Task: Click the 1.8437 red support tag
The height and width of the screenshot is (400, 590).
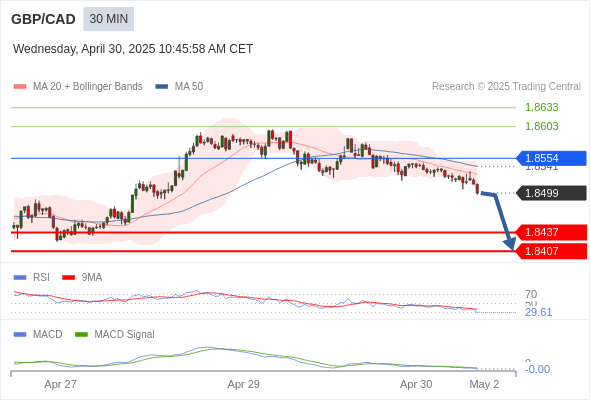Action: pyautogui.click(x=550, y=232)
